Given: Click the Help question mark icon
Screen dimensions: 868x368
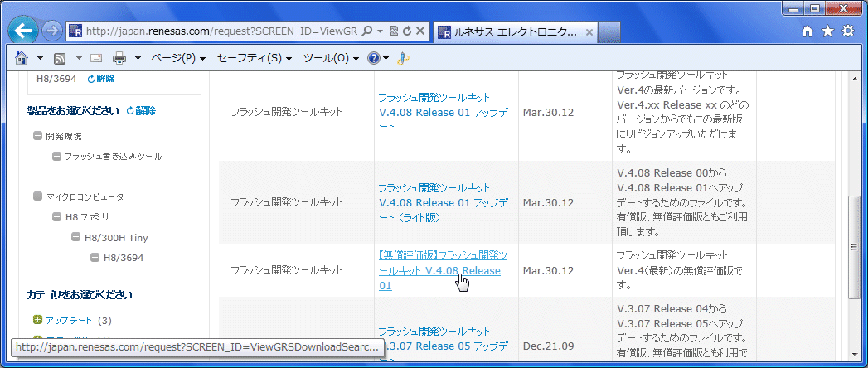Looking at the screenshot, I should tap(374, 57).
